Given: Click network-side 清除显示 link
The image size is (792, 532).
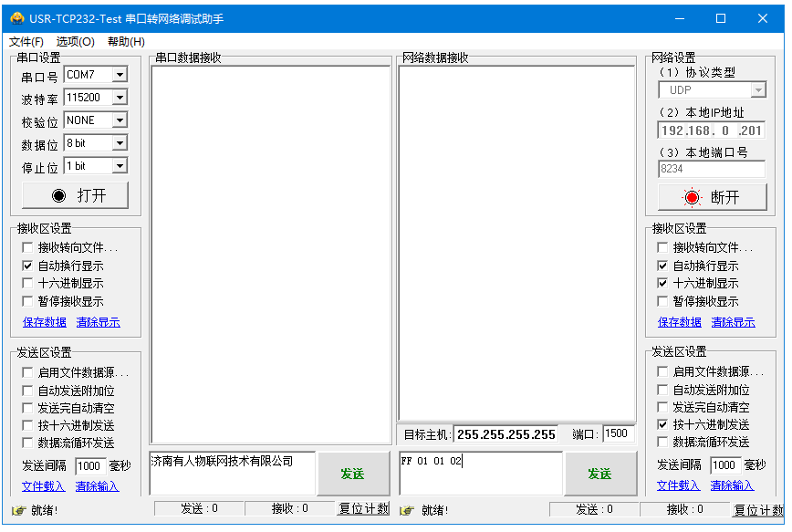Looking at the screenshot, I should [735, 322].
